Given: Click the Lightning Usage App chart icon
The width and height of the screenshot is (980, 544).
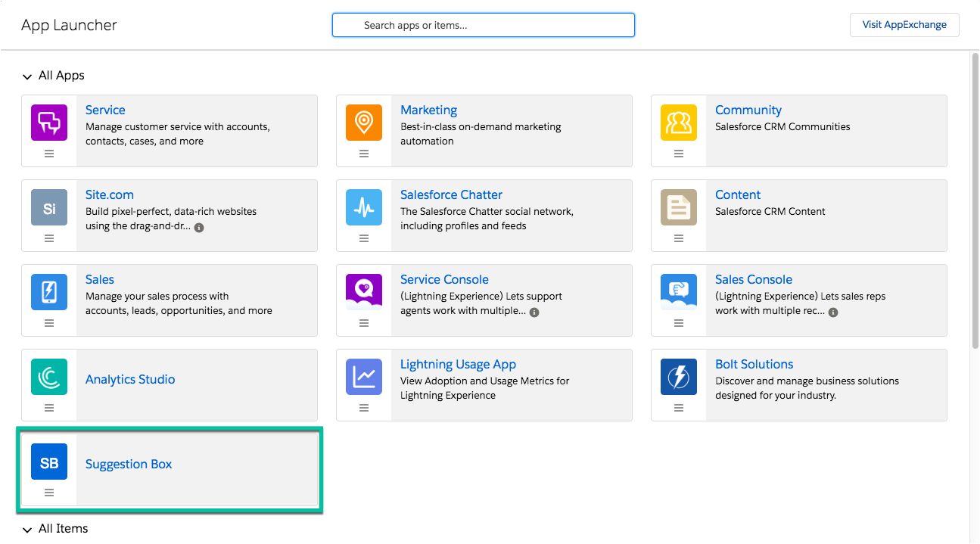Looking at the screenshot, I should tap(364, 377).
